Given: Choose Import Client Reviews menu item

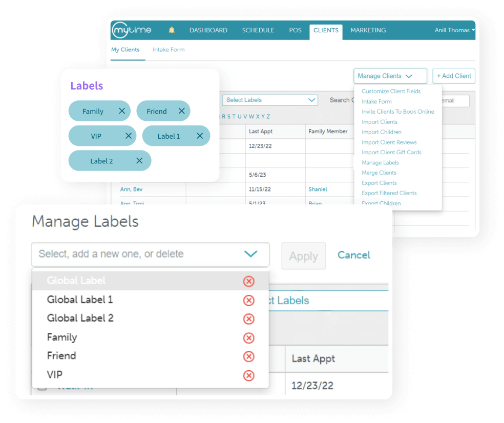Looking at the screenshot, I should 389,142.
